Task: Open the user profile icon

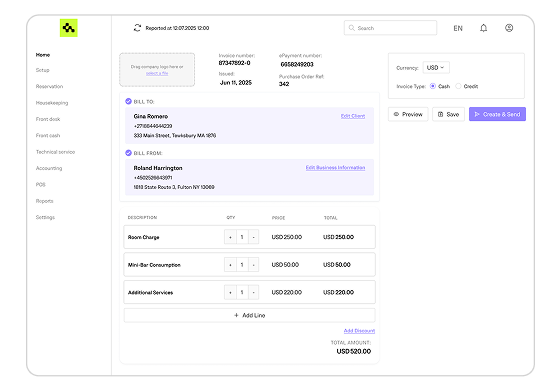Action: click(x=509, y=28)
